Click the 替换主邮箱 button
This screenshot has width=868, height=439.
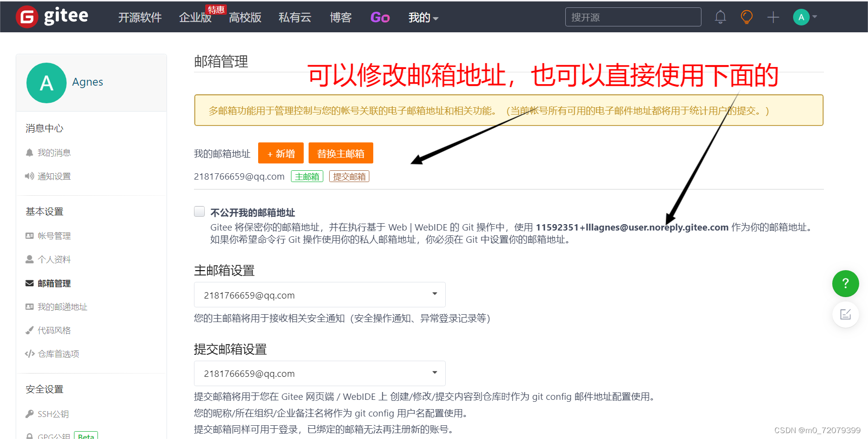coord(341,153)
